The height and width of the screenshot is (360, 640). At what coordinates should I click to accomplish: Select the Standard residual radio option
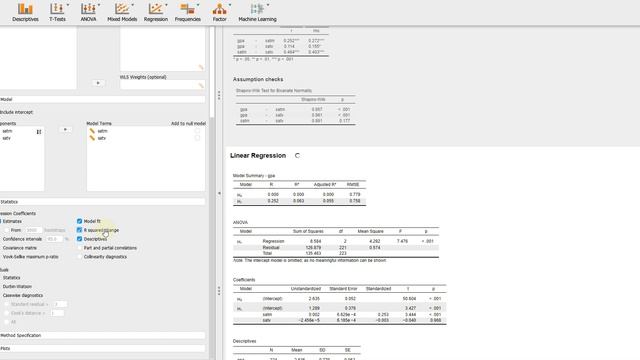7,304
